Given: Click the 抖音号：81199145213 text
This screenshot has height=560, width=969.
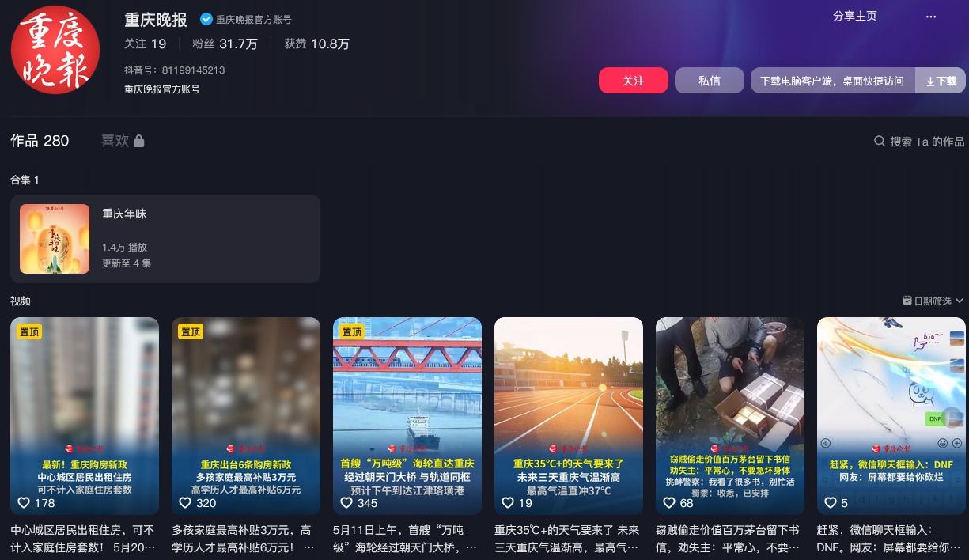Looking at the screenshot, I should tap(175, 70).
